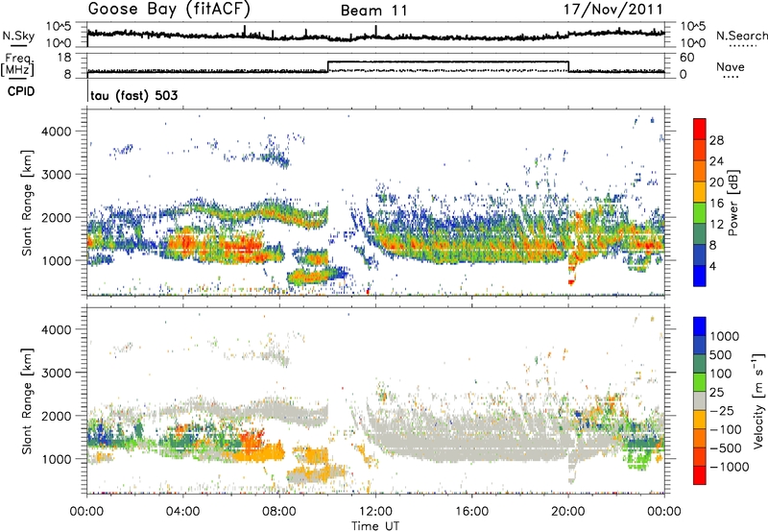The height and width of the screenshot is (532, 768).
Task: Click the "-25" label on Velocity color bar
Action: click(725, 410)
